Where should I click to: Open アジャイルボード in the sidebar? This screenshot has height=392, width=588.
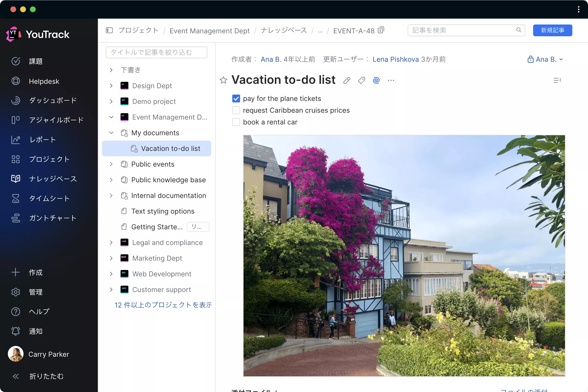pos(56,120)
